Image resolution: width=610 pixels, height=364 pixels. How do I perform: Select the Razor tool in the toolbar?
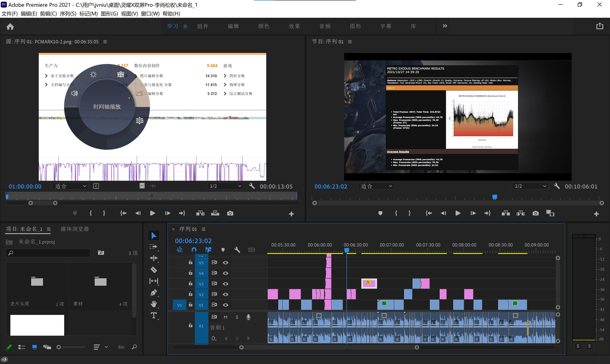coord(154,270)
